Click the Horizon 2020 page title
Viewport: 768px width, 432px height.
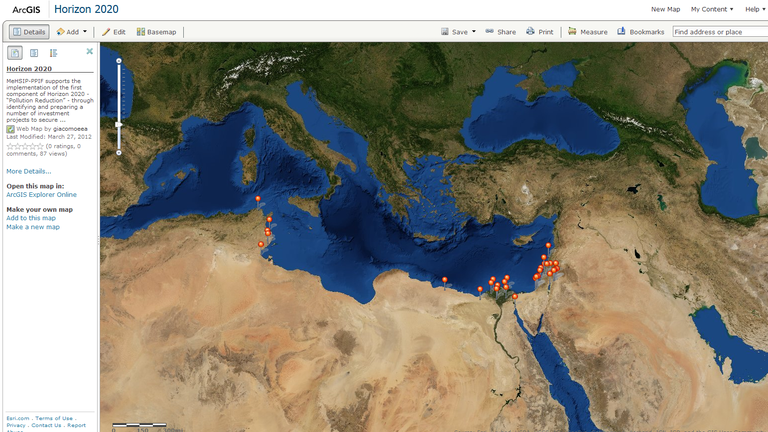[x=86, y=9]
